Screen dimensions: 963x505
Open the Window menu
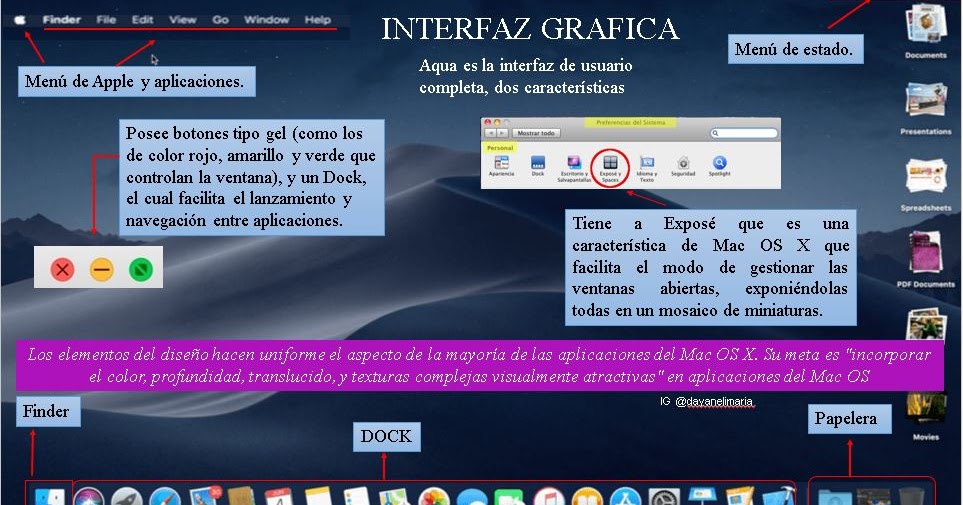coord(267,20)
